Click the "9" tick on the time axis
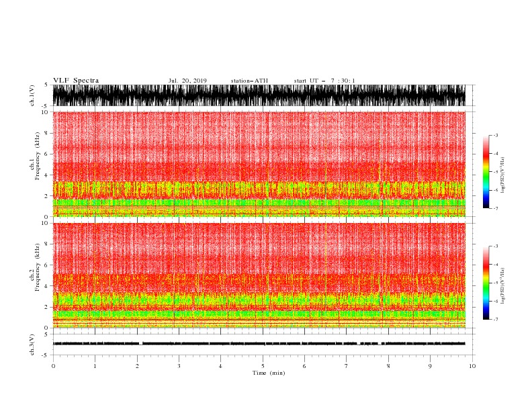532x411 pixels. tap(430, 366)
